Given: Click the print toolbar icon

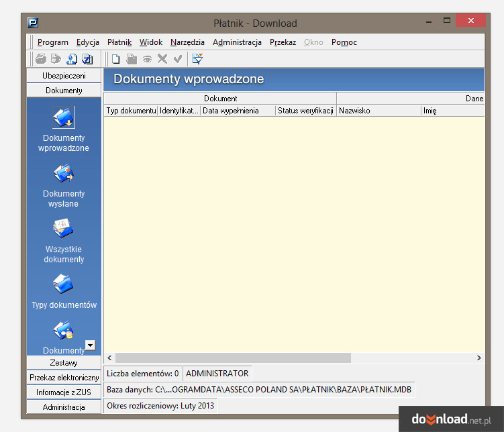Looking at the screenshot, I should pyautogui.click(x=41, y=59).
